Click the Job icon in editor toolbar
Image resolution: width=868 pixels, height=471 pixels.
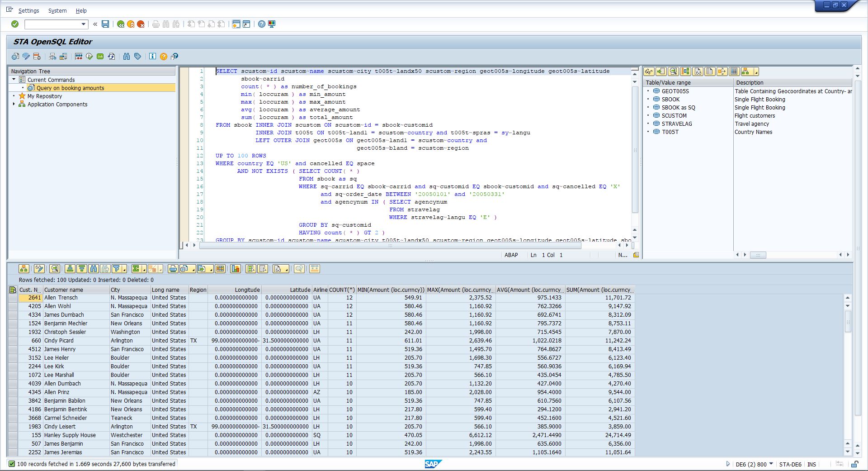(x=100, y=56)
